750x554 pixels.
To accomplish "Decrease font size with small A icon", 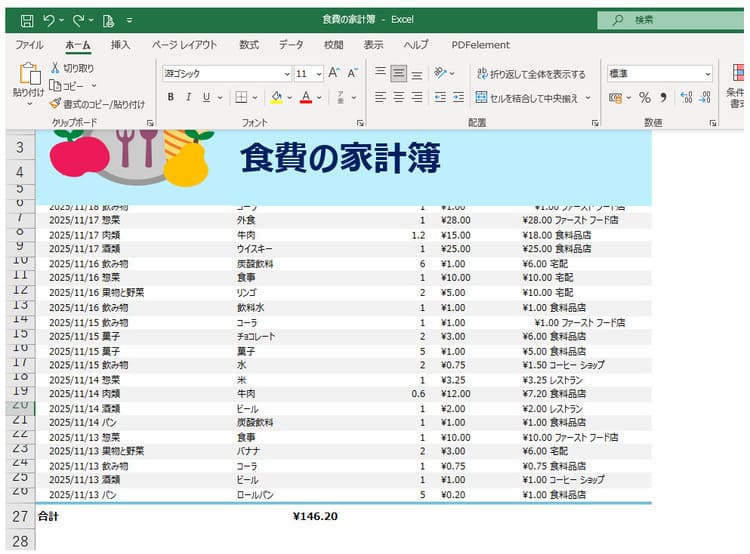I will point(353,73).
